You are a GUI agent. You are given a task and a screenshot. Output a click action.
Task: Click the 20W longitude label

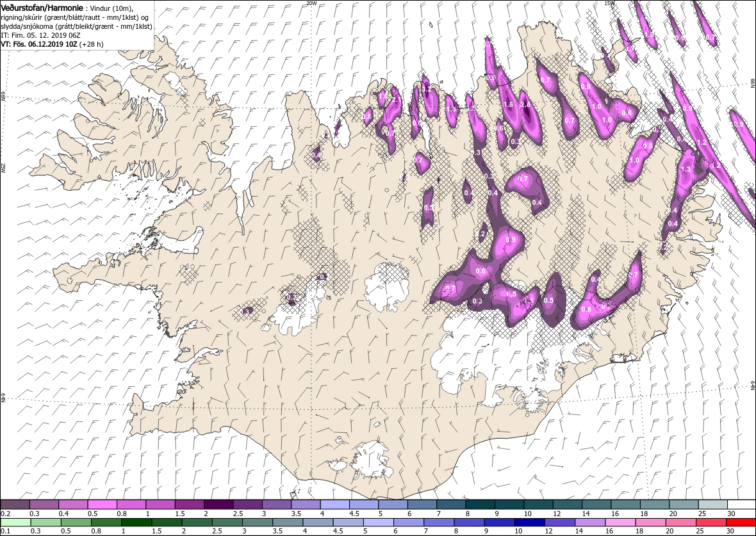point(311,3)
